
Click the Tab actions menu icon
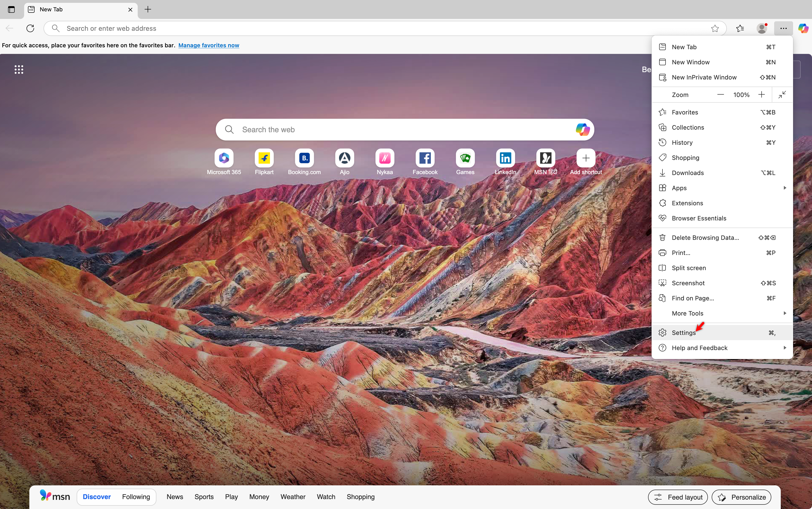coord(11,9)
